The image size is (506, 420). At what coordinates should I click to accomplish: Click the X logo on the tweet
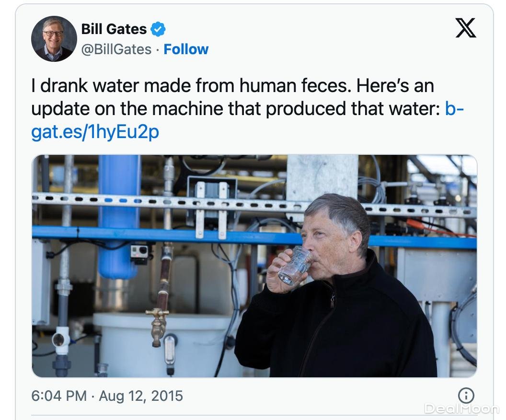[465, 28]
